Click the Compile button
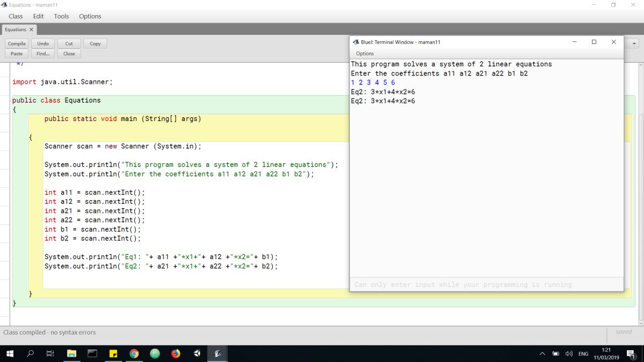The width and height of the screenshot is (644, 362). tap(17, 43)
